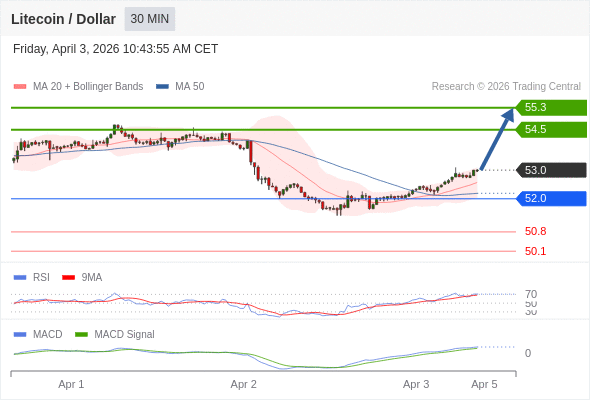Click the 50.8 support level value

[x=535, y=231]
